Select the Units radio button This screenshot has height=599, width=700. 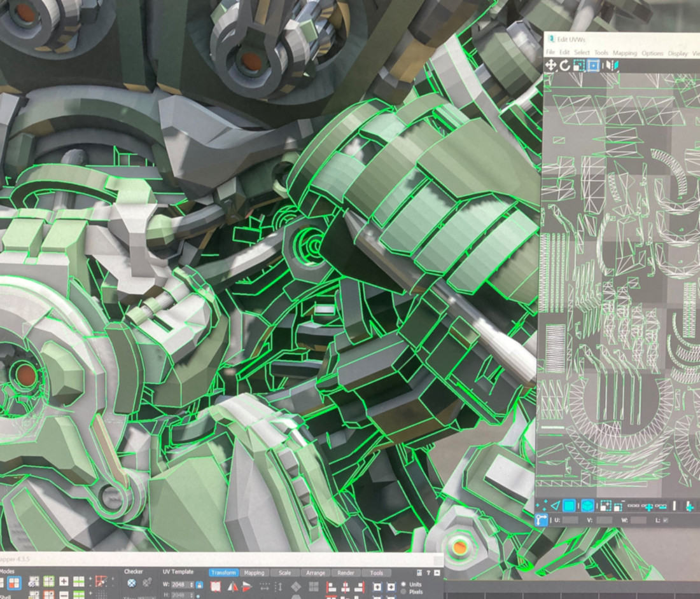403,584
